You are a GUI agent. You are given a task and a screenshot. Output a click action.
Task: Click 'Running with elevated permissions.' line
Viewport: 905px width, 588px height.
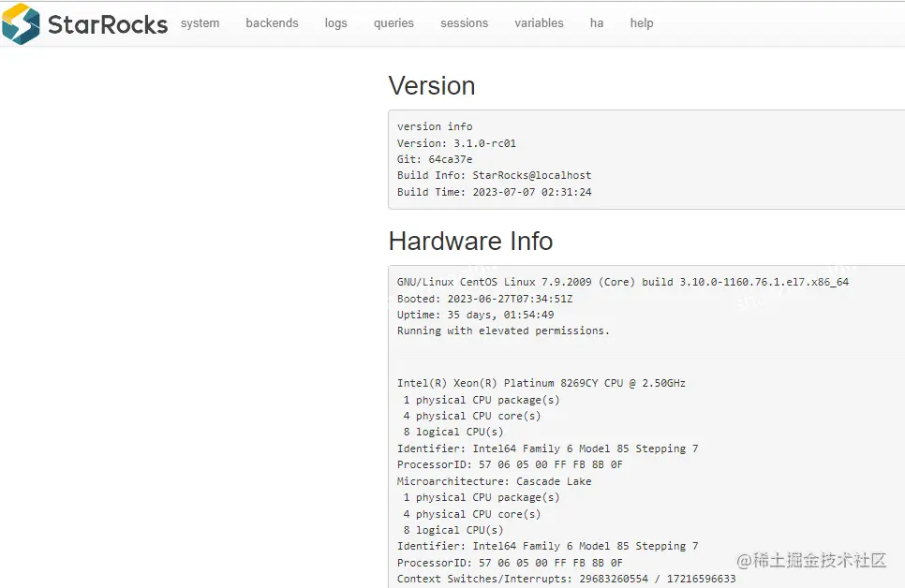click(x=503, y=331)
